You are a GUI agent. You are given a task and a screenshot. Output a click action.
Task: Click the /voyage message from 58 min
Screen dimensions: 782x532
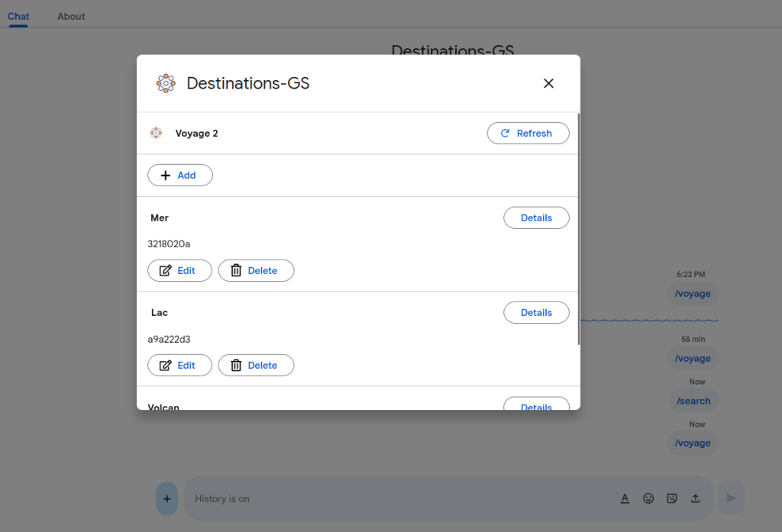click(x=693, y=358)
